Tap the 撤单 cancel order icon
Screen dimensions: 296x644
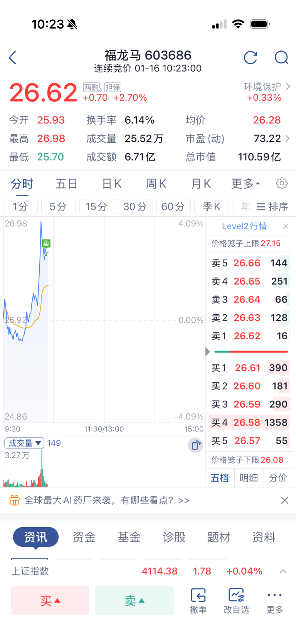[x=198, y=601]
